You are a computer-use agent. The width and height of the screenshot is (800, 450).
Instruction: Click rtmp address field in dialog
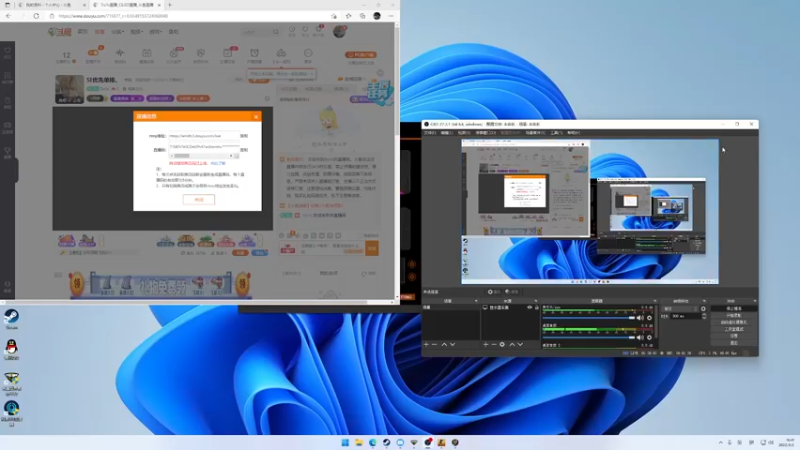[204, 136]
